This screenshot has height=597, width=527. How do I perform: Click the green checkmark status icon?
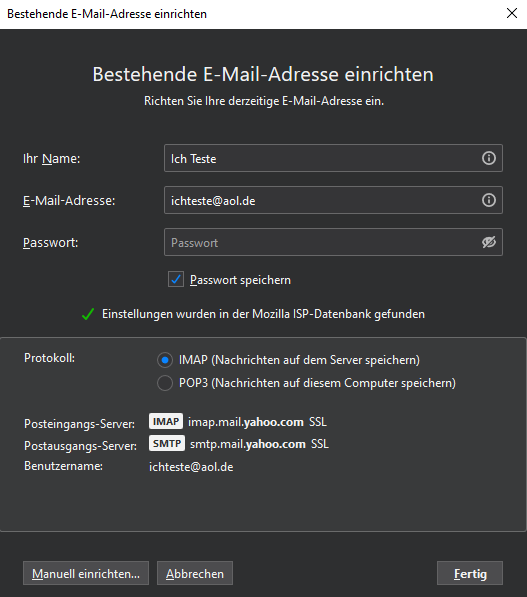tap(88, 314)
